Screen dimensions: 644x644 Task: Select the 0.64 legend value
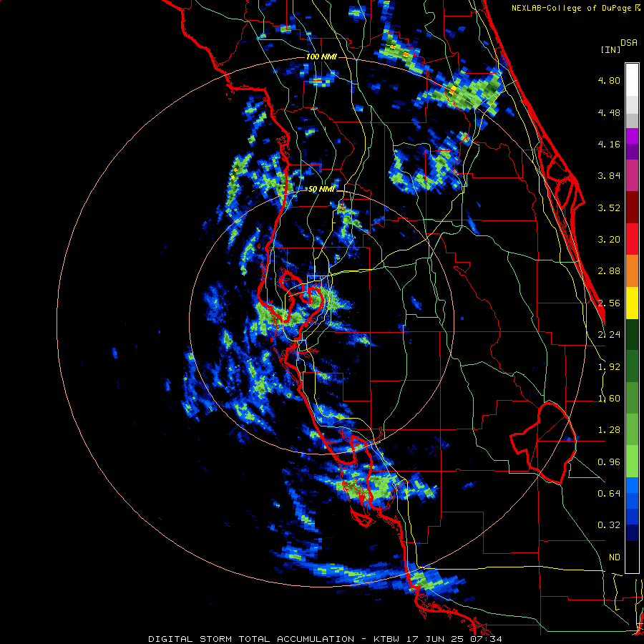[x=609, y=494]
